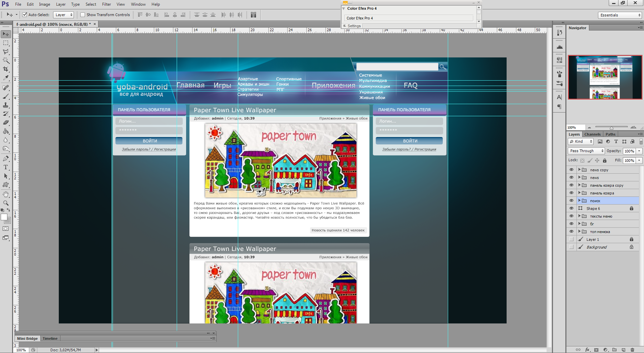Select the Paint Bucket tool
This screenshot has height=353, width=644.
6,131
